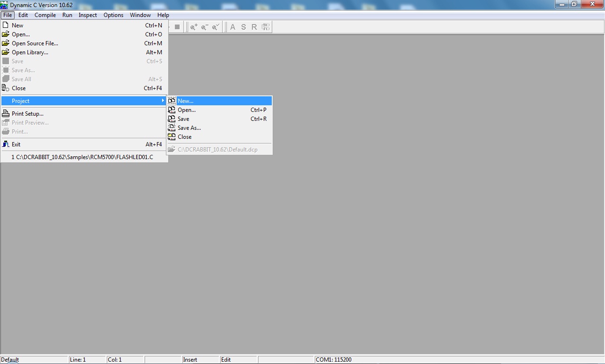Open recent file FLASHLED01.C

click(84, 157)
